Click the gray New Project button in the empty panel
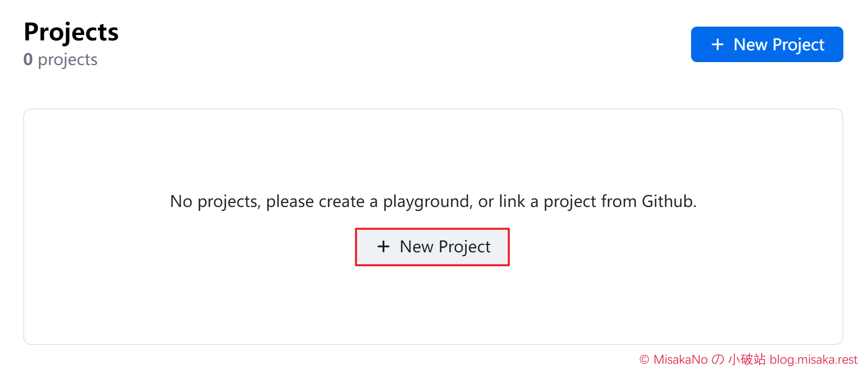The image size is (868, 376). 432,247
